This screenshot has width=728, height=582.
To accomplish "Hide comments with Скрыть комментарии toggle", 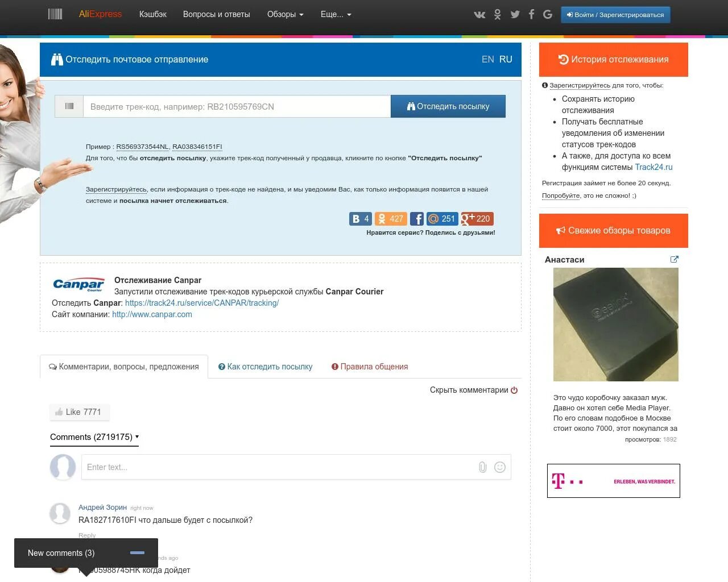I will (x=474, y=390).
